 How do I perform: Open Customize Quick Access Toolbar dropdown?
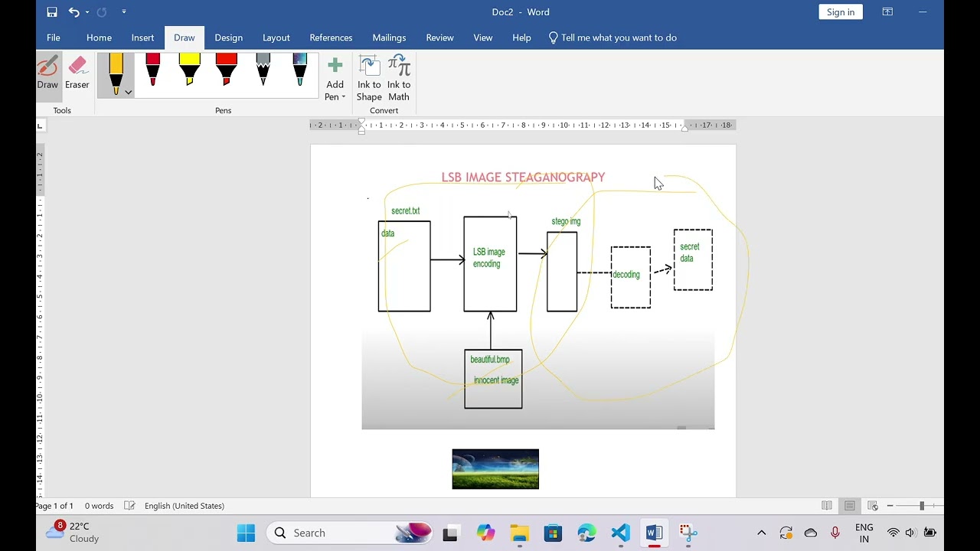point(123,12)
